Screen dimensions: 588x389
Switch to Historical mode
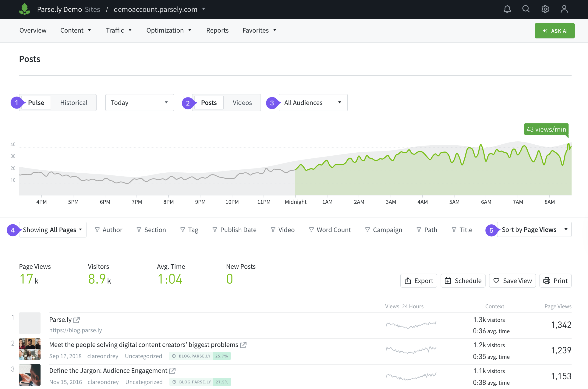click(x=73, y=103)
